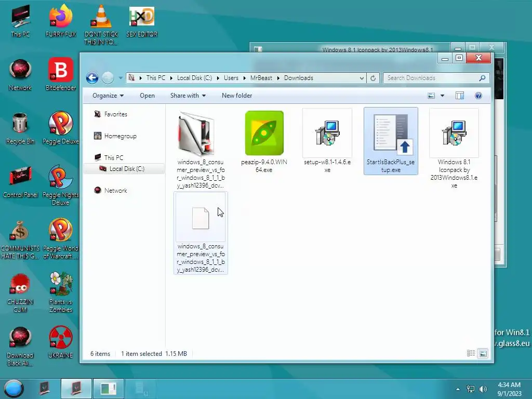Switch to large icons view in status bar
The height and width of the screenshot is (399, 532).
(483, 353)
